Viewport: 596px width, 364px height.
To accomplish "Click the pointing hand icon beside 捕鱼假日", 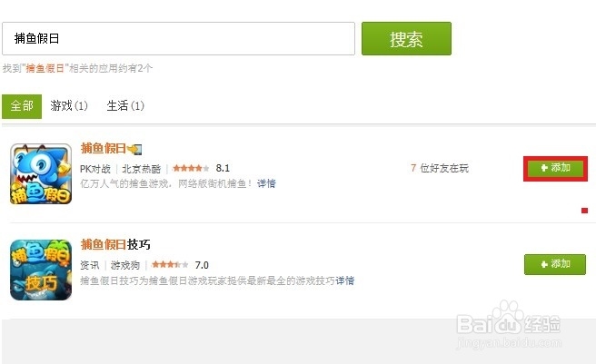I will pyautogui.click(x=134, y=149).
